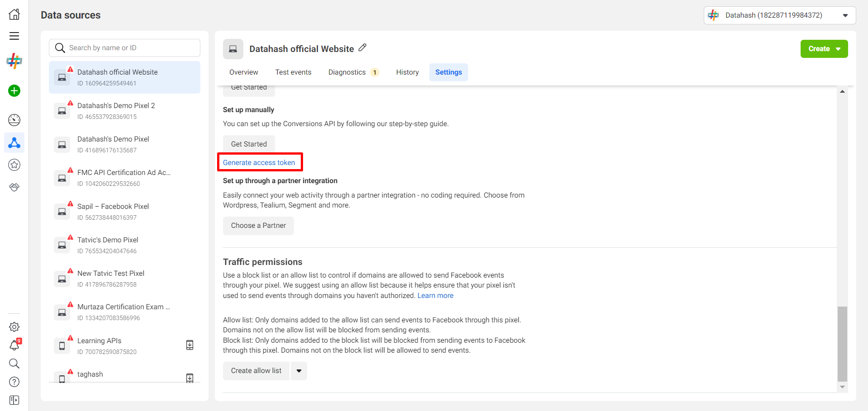The image size is (868, 411).
Task: Expand the arrow next to Create allow list
Action: click(x=299, y=371)
